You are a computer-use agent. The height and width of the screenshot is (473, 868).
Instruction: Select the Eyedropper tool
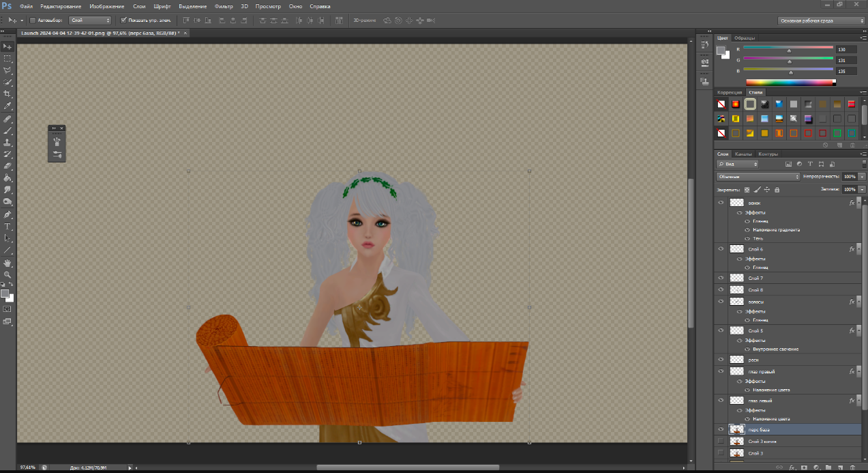8,106
